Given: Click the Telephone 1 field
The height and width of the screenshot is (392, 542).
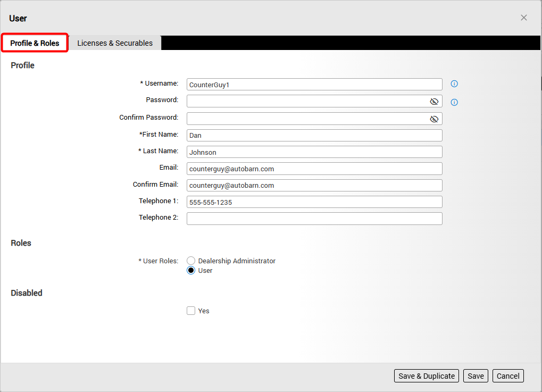Looking at the screenshot, I should (314, 202).
